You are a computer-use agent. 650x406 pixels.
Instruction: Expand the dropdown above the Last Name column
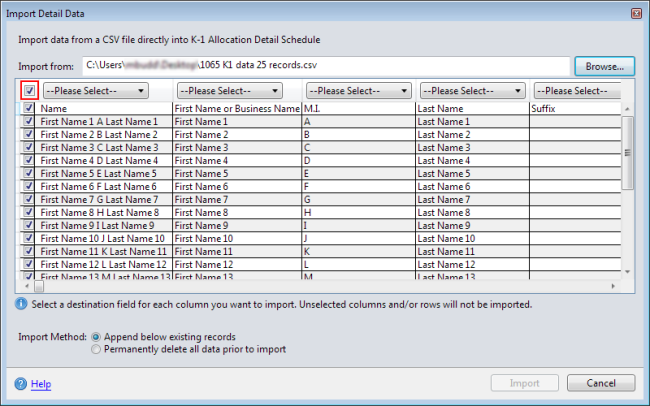pos(473,90)
